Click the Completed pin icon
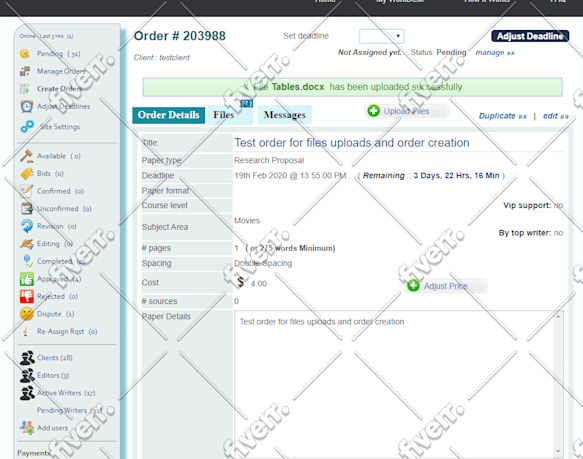The image size is (583, 459). click(x=28, y=261)
